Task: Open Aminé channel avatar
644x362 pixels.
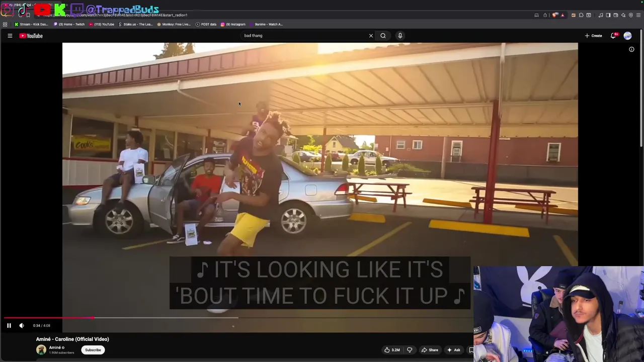Action: (41, 350)
